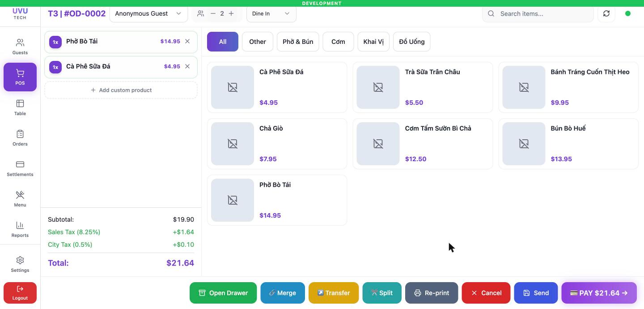Click the refresh sync icon
The width and height of the screenshot is (644, 309).
click(x=606, y=13)
